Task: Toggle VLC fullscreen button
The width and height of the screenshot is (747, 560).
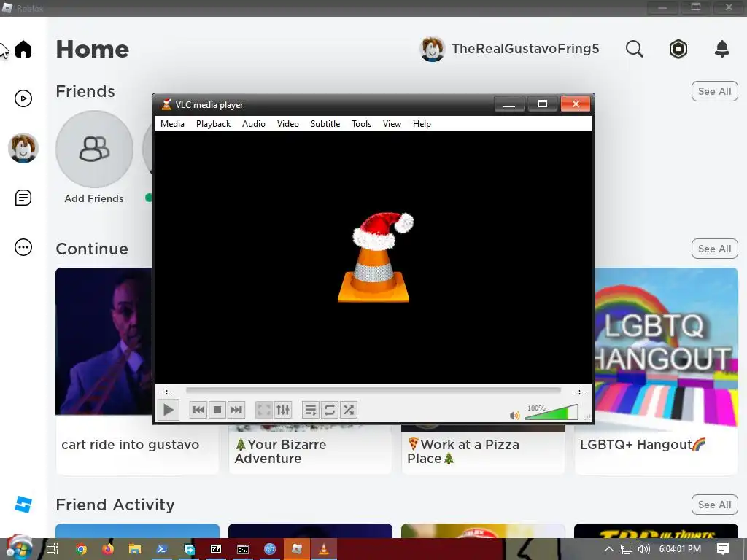Action: [264, 410]
